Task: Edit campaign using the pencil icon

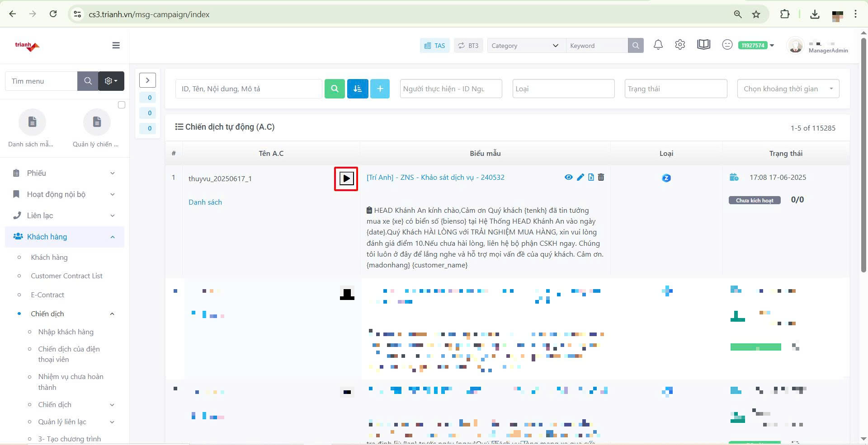Action: [x=580, y=177]
